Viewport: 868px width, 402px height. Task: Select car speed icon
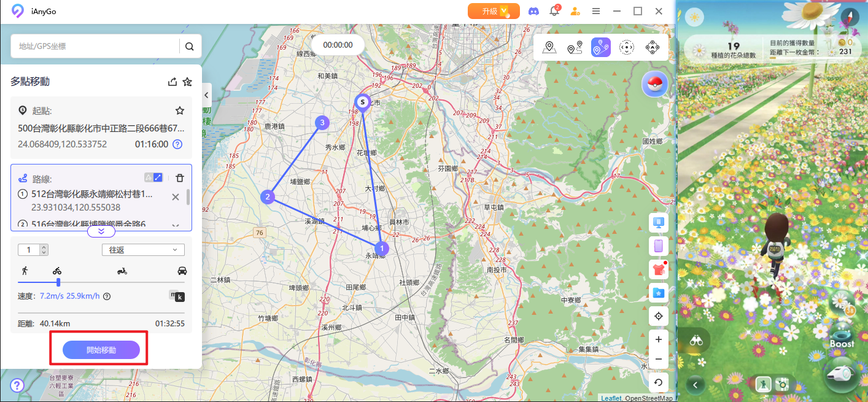click(182, 271)
